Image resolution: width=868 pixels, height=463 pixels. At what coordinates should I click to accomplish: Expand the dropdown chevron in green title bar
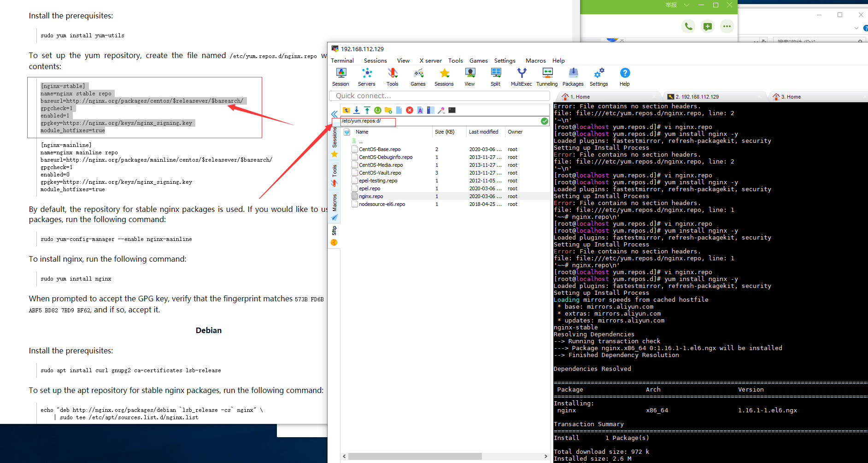pyautogui.click(x=686, y=5)
